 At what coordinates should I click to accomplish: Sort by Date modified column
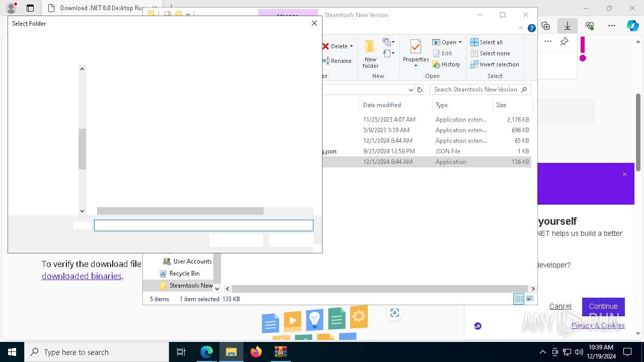[395, 105]
